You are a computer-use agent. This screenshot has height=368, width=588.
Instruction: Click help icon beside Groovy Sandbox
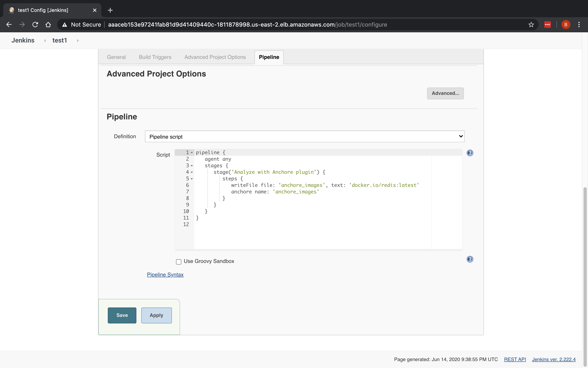coord(470,259)
